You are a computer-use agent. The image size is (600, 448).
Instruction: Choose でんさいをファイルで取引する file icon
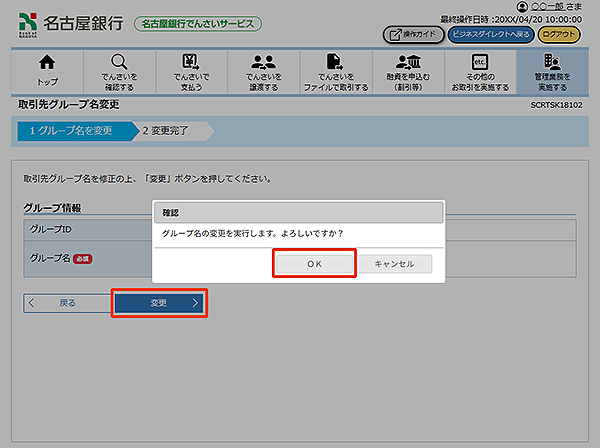pyautogui.click(x=335, y=65)
